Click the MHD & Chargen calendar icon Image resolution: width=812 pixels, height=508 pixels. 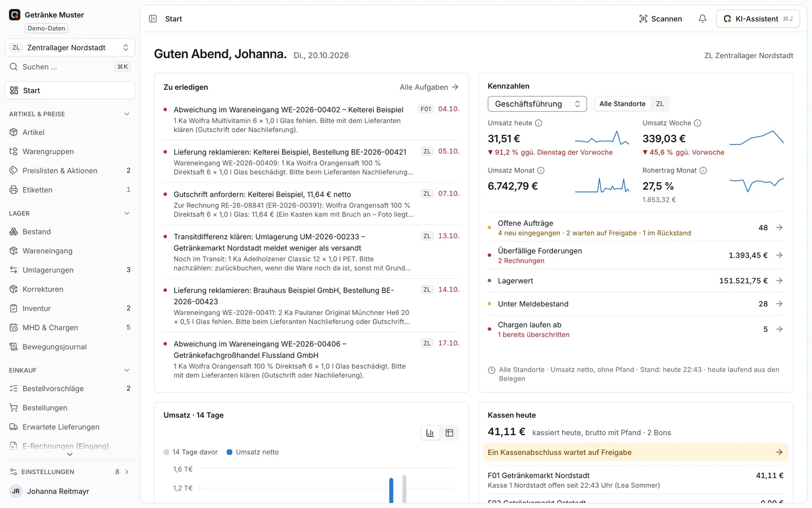[14, 327]
